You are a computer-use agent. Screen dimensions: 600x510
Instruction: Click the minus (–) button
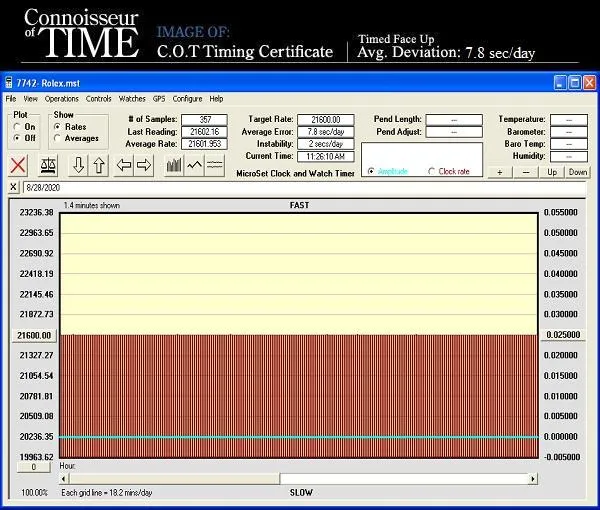point(526,172)
